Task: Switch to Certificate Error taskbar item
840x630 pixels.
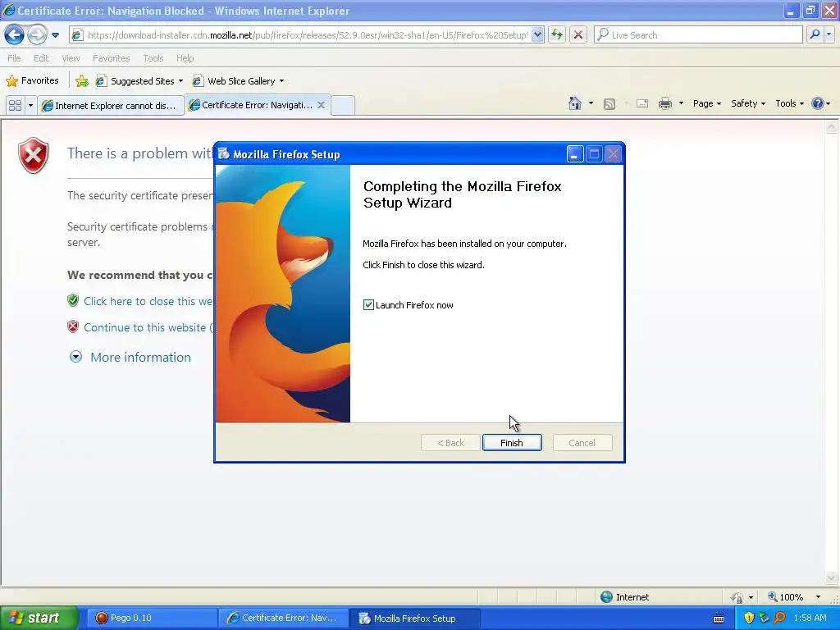Action: click(x=284, y=618)
